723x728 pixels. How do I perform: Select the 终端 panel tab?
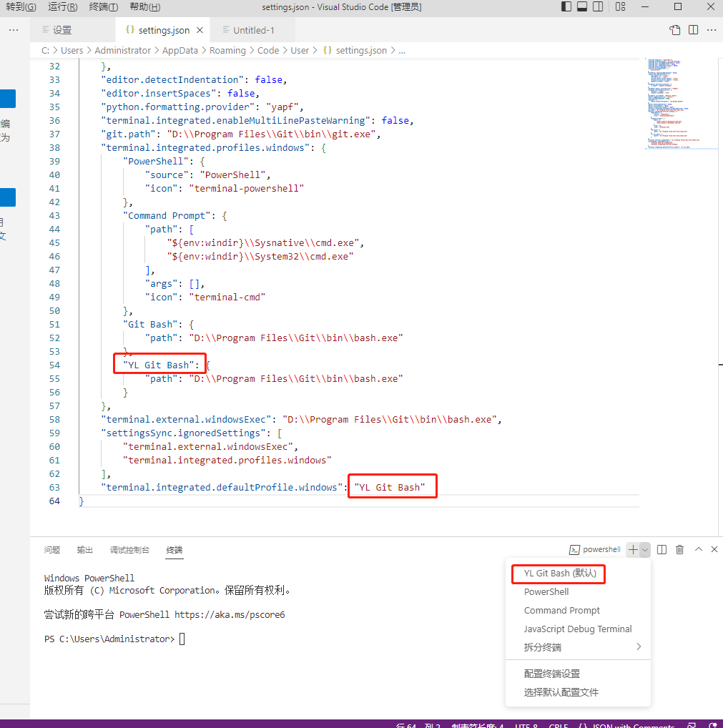pos(174,550)
